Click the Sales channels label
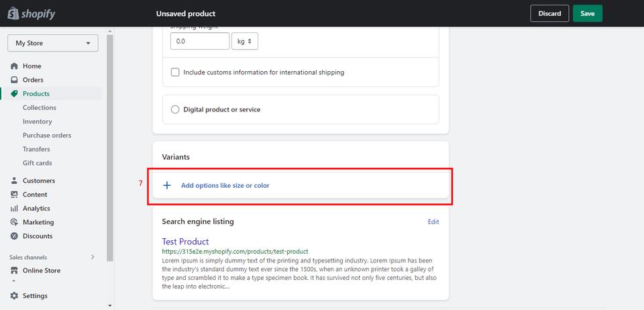This screenshot has width=644, height=310. click(x=28, y=258)
